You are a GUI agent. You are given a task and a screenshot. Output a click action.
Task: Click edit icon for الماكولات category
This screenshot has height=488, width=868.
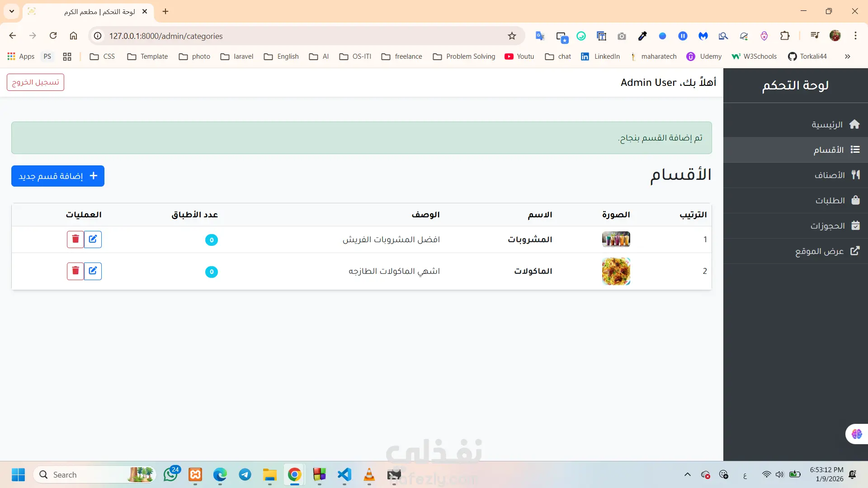pyautogui.click(x=93, y=271)
